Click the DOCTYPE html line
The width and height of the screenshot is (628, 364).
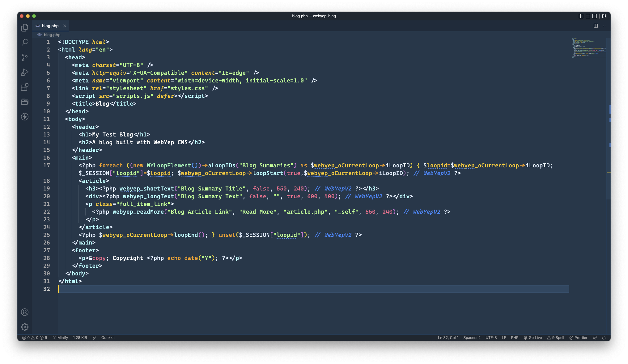[x=83, y=42]
